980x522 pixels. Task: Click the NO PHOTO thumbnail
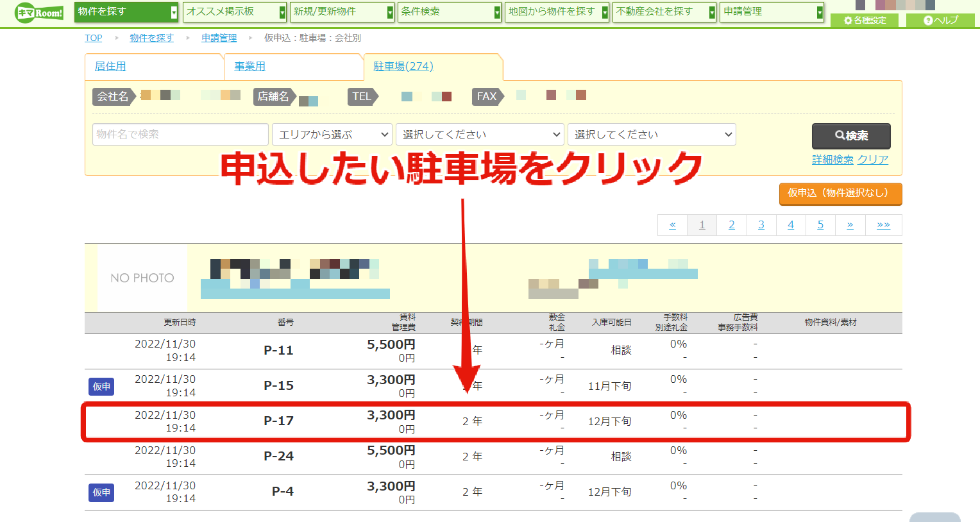[x=142, y=278]
